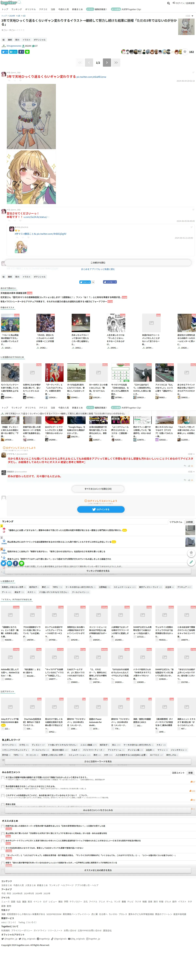This screenshot has height=980, width=196.
Task: Click ランキングの続きを見る button
Action: click(98, 571)
